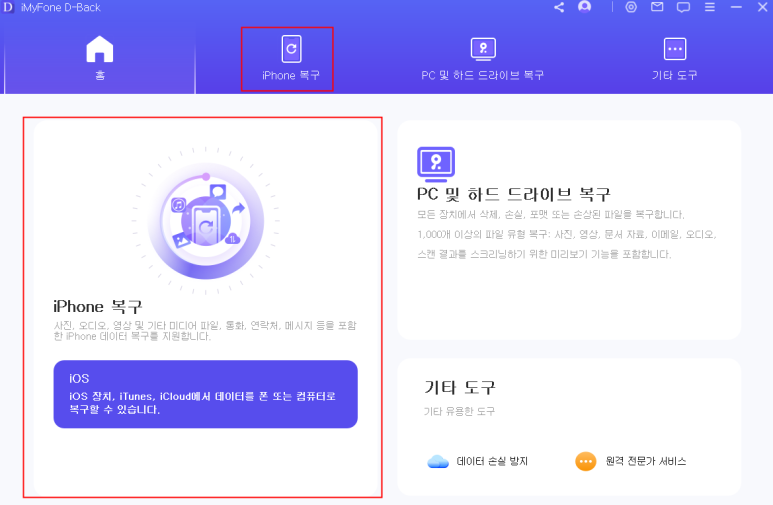Open the mail envelope icon
This screenshot has width=773, height=505.
657,7
